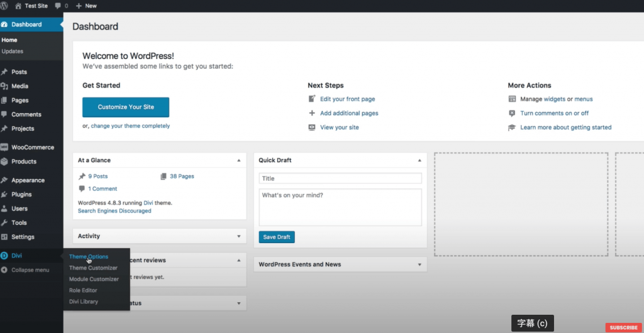
Task: Click the edit icon beside Edit your front page
Action: pyautogui.click(x=312, y=99)
